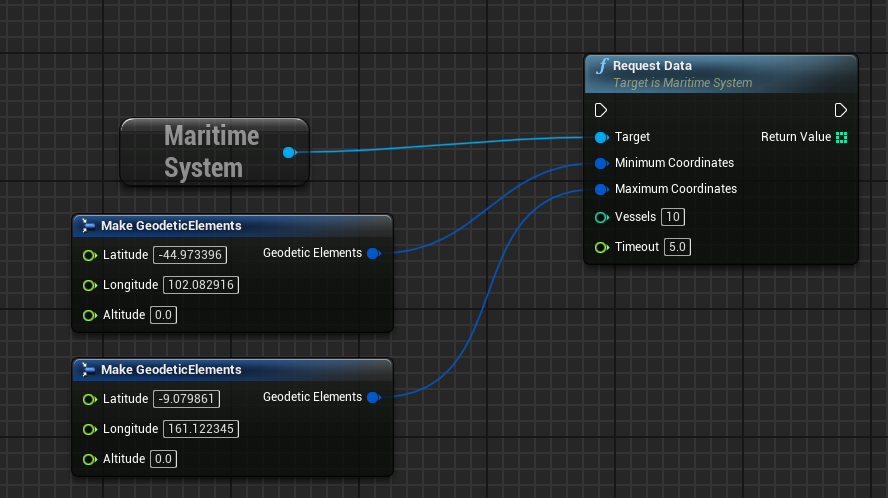
Task: Click the Return Value array pin
Action: click(841, 137)
